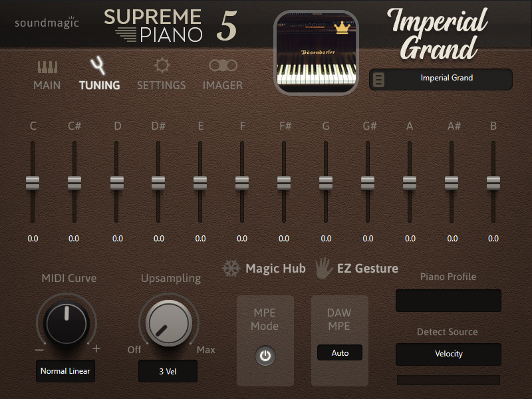Click the EZ Gesture hand icon
Viewport: 532px width, 399px height.
(324, 268)
